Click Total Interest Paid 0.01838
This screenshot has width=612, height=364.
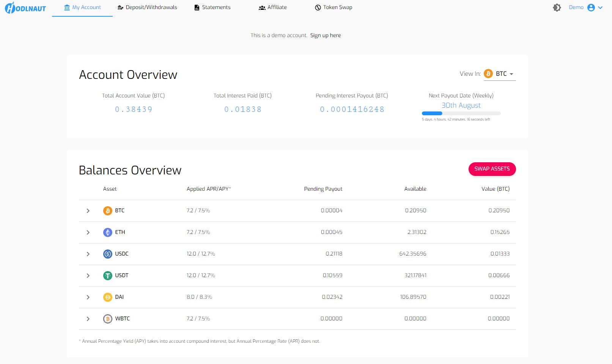tap(243, 110)
